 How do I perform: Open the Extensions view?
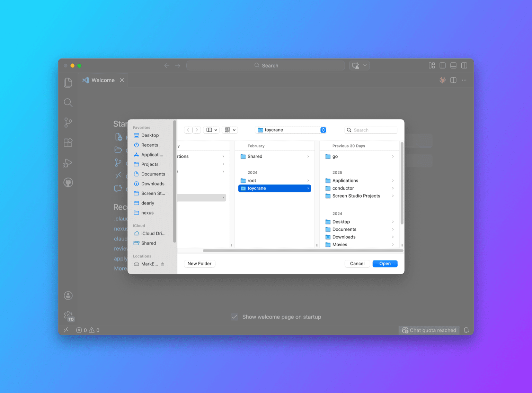pyautogui.click(x=68, y=142)
